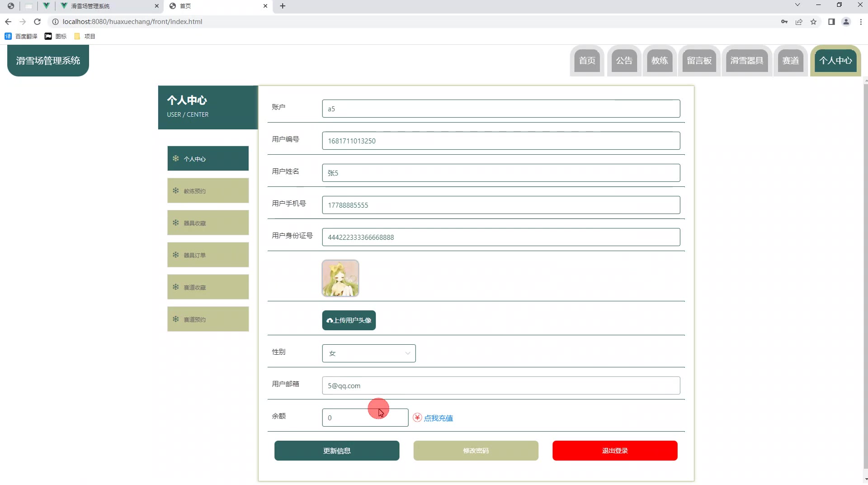Click the USER / CENTER subtitle text

point(188,114)
